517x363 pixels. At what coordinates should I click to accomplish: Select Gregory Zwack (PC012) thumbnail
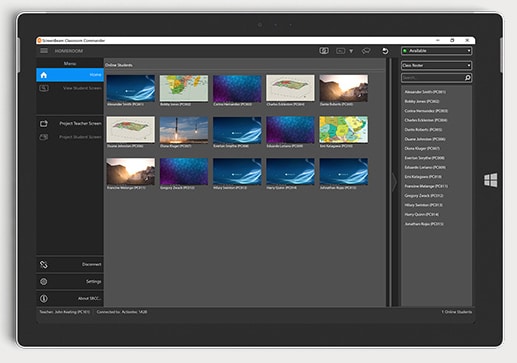tap(184, 171)
